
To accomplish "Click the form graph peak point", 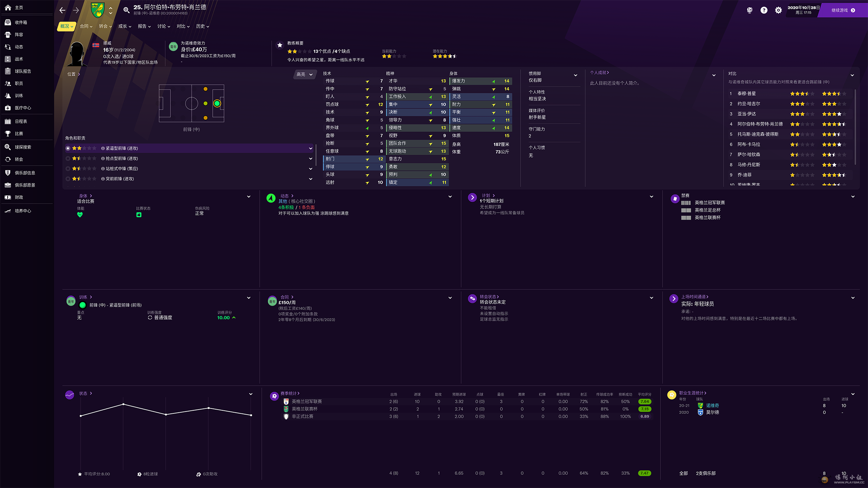I will coord(123,404).
